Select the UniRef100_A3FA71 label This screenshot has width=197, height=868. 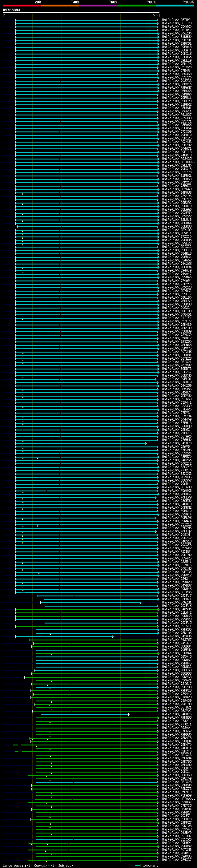click(177, 599)
